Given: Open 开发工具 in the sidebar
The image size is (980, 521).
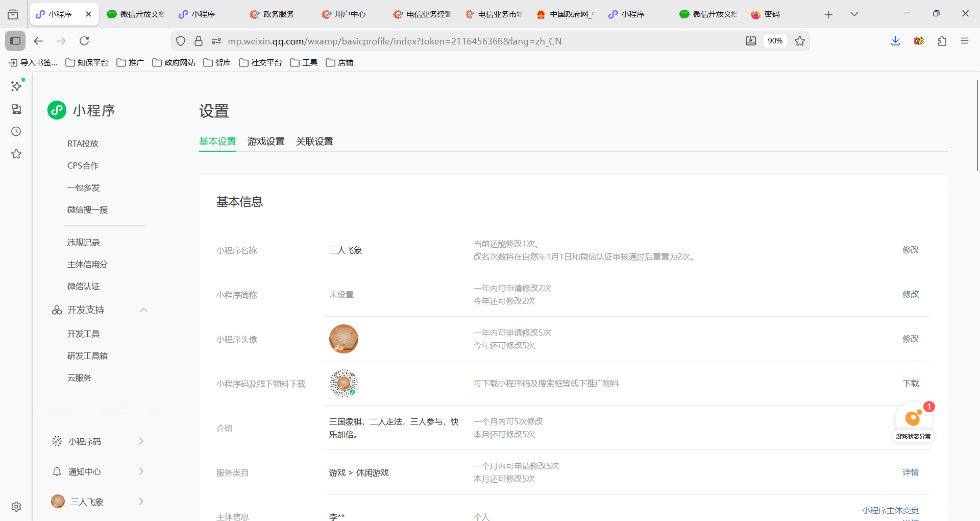Looking at the screenshot, I should (84, 334).
